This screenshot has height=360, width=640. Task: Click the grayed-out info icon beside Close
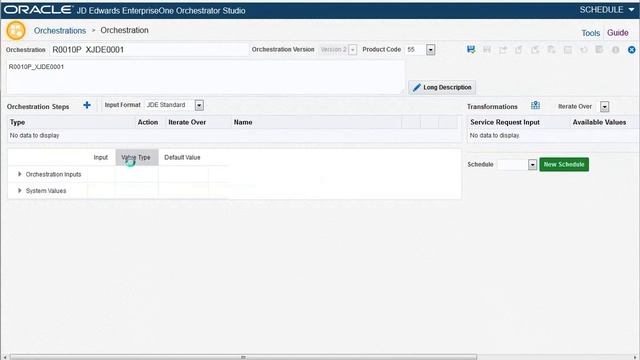point(616,50)
